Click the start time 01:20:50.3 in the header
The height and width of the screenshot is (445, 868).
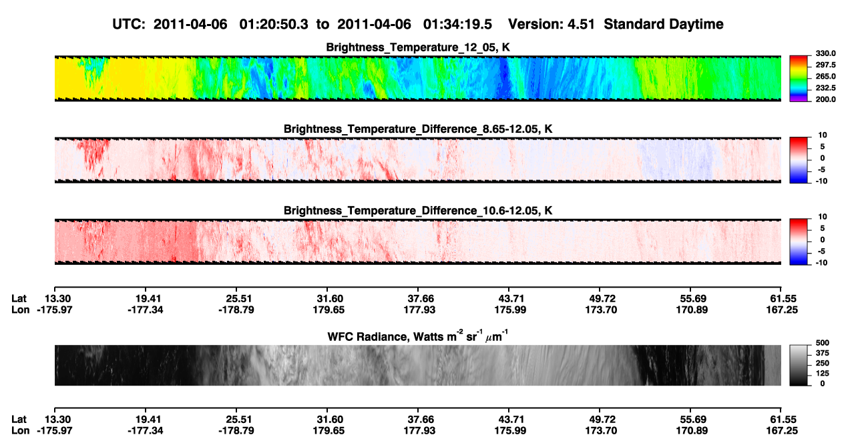click(x=275, y=25)
